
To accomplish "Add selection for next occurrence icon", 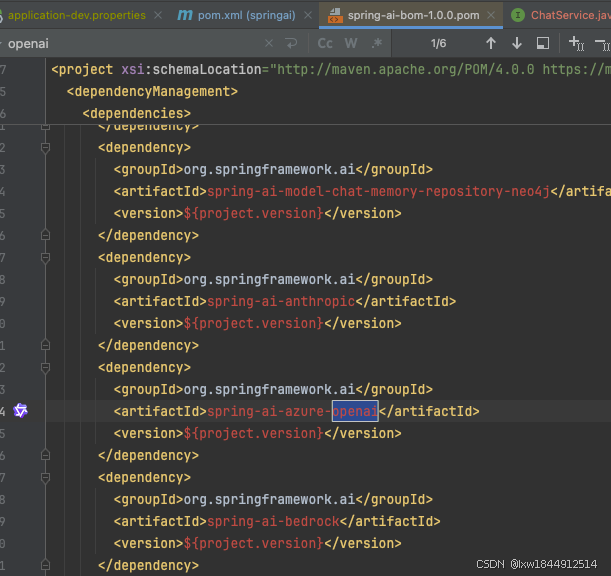I will point(576,43).
